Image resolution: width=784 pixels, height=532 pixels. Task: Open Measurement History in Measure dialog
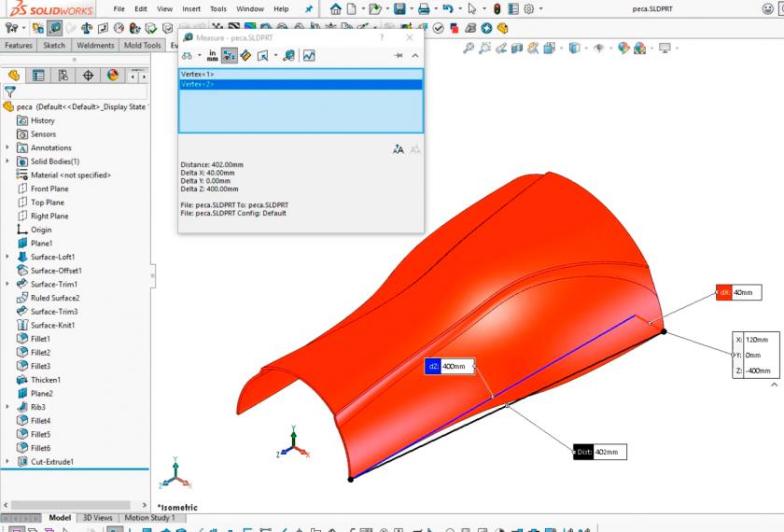coord(309,56)
